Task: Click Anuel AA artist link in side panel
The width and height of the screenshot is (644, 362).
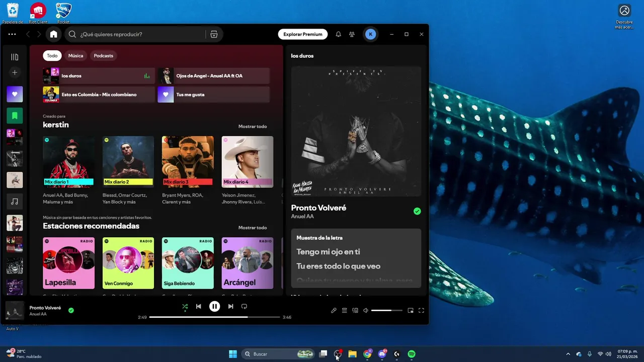Action: click(x=302, y=217)
